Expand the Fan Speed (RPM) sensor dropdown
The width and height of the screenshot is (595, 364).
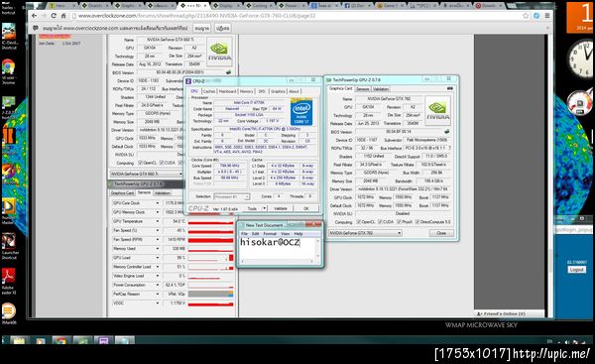tap(158, 239)
